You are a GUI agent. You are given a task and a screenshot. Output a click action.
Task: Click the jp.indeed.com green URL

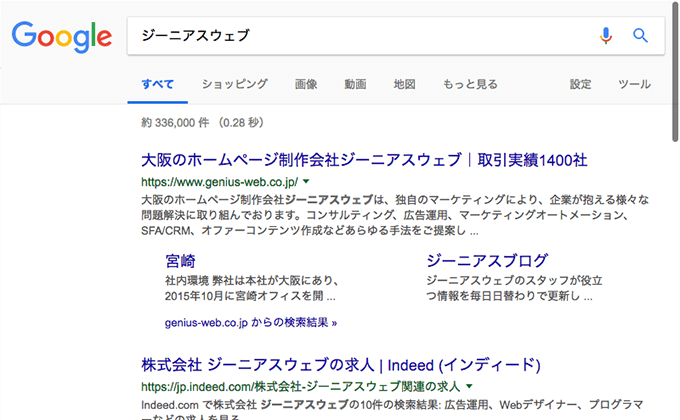tap(301, 386)
